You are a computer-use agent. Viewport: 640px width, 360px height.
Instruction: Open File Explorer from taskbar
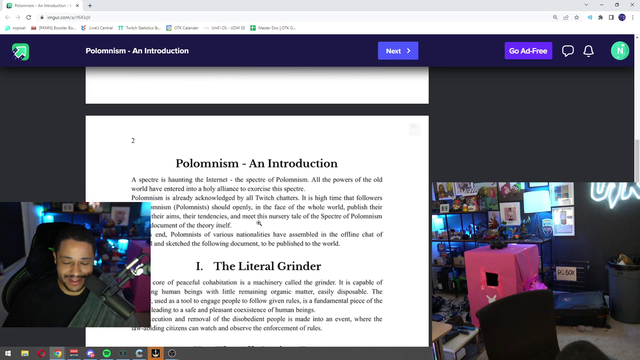click(x=25, y=353)
